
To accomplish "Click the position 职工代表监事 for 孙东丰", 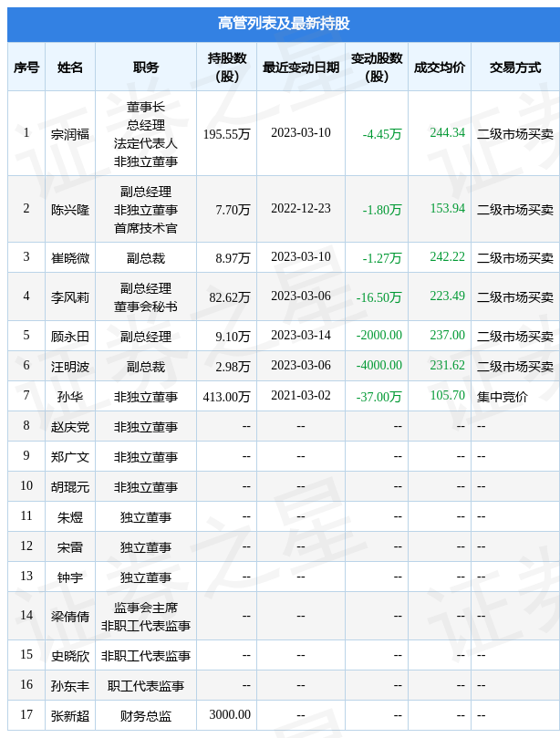I will click(145, 685).
